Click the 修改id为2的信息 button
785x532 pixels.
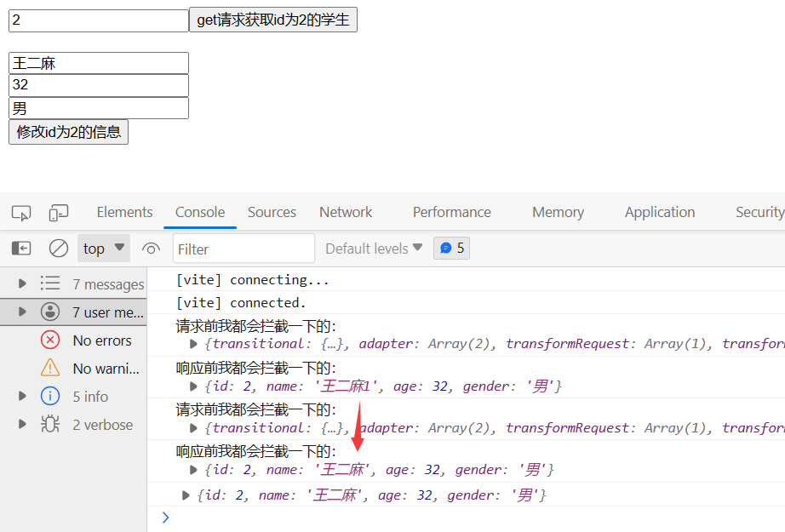(69, 132)
